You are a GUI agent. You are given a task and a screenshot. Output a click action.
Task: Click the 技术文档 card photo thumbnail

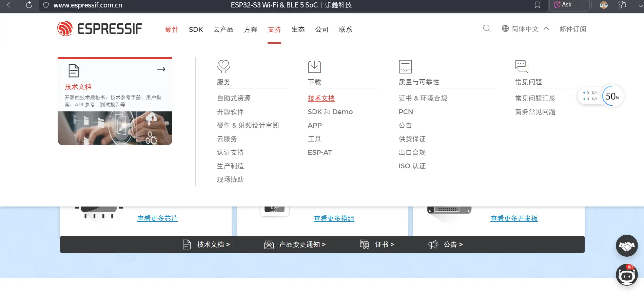point(115,128)
